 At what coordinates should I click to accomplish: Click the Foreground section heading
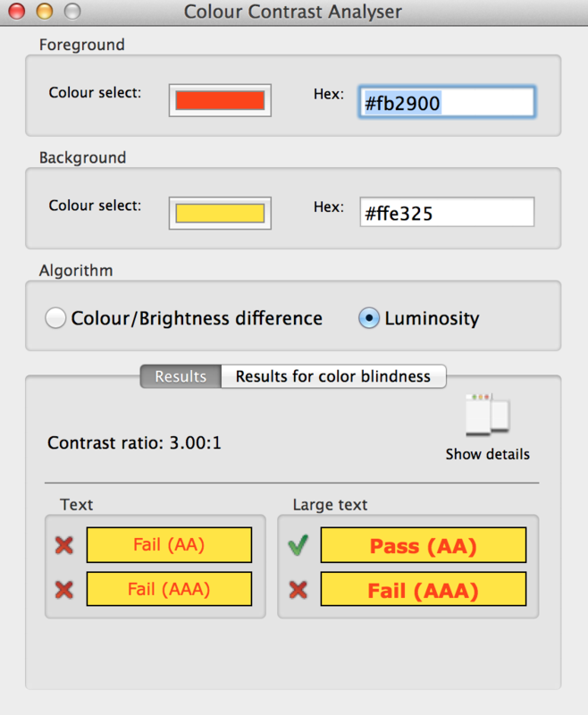[x=82, y=45]
